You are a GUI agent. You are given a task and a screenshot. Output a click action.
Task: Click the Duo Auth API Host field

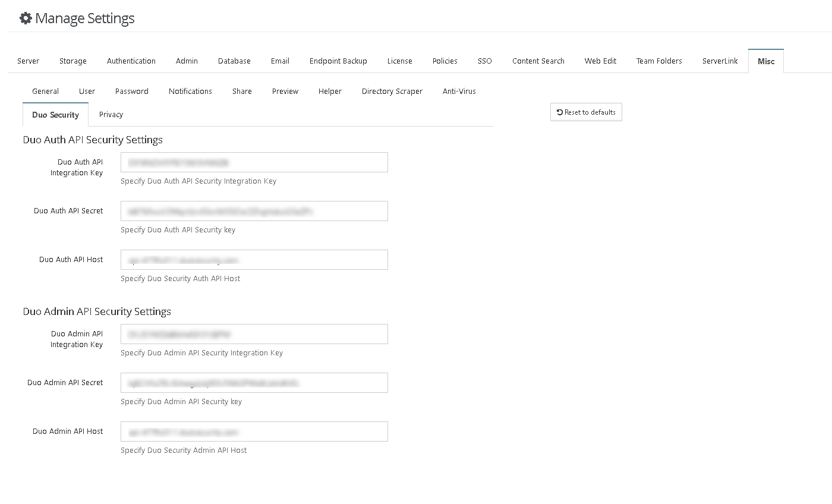pos(254,260)
